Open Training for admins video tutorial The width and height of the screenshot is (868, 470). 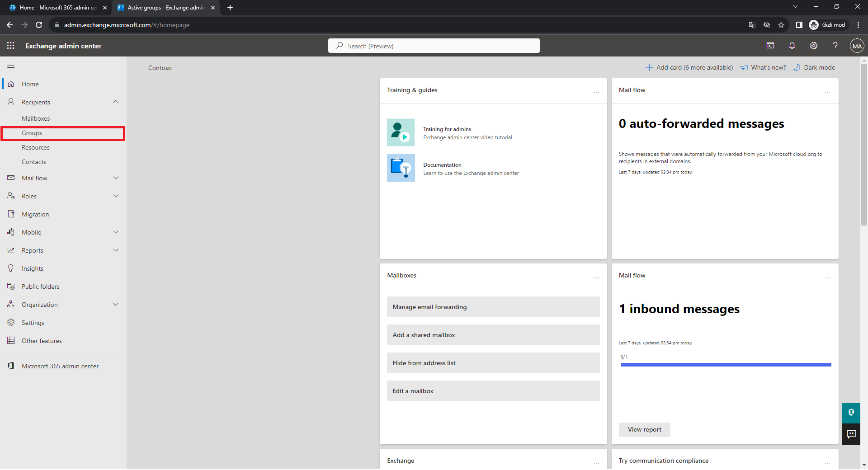coord(447,129)
